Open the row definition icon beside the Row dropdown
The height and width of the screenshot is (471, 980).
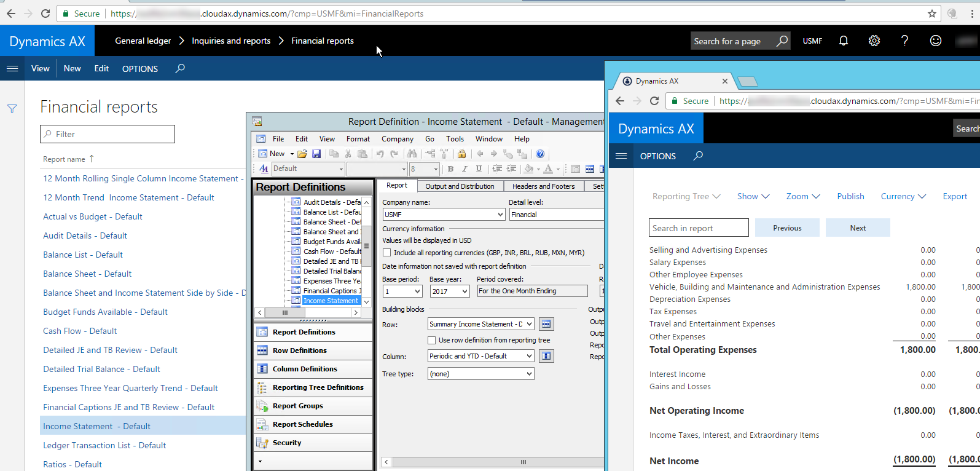pos(546,323)
